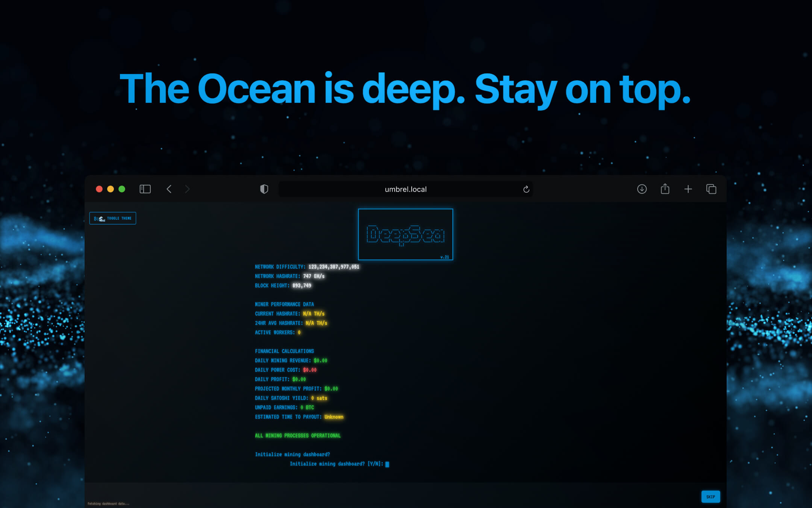The image size is (812, 508).
Task: Click the privacy shield icon in the address bar
Action: click(x=264, y=189)
